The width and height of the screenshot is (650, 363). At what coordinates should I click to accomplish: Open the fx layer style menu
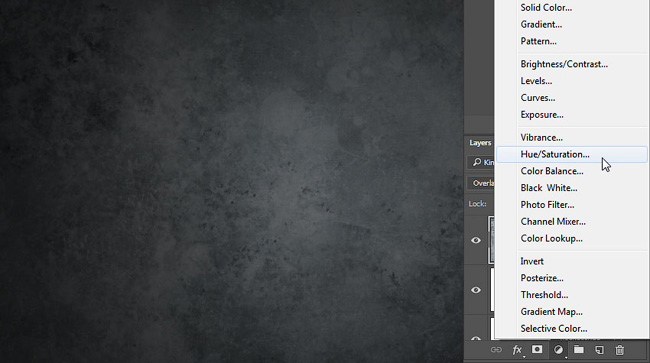pos(517,350)
